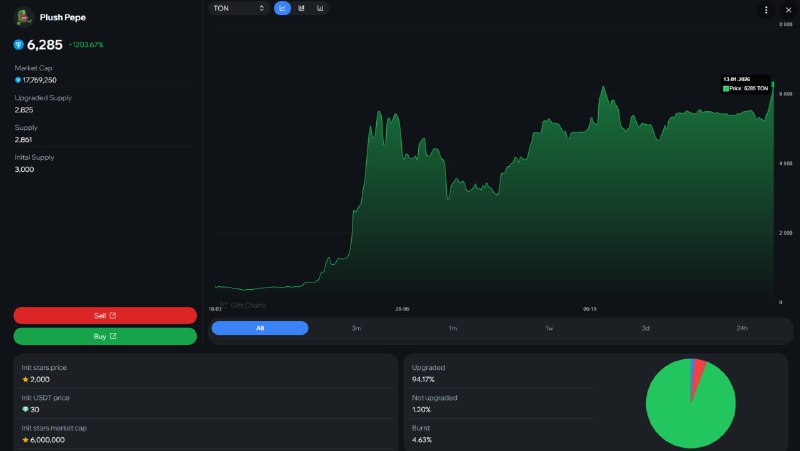The width and height of the screenshot is (800, 451).
Task: Click the green upgraded pie chart slice
Action: 684,408
